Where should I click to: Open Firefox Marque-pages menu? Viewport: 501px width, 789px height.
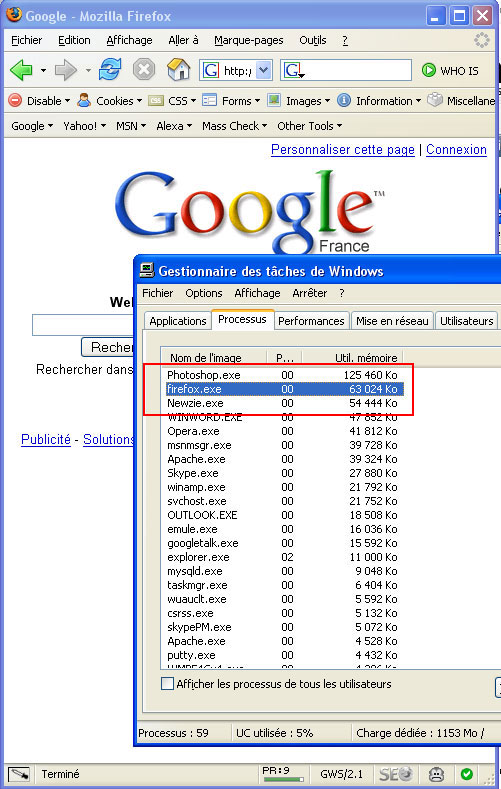click(248, 40)
